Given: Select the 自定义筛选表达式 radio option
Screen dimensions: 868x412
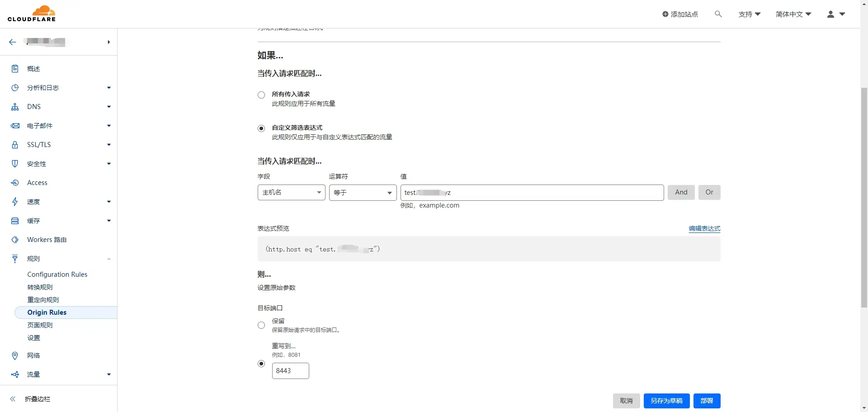Looking at the screenshot, I should pos(261,128).
